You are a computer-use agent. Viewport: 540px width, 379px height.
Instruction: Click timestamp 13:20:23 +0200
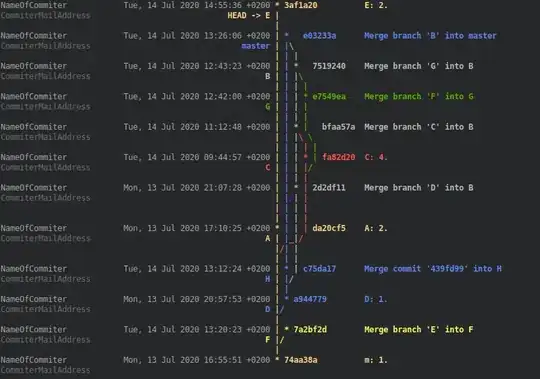click(237, 329)
